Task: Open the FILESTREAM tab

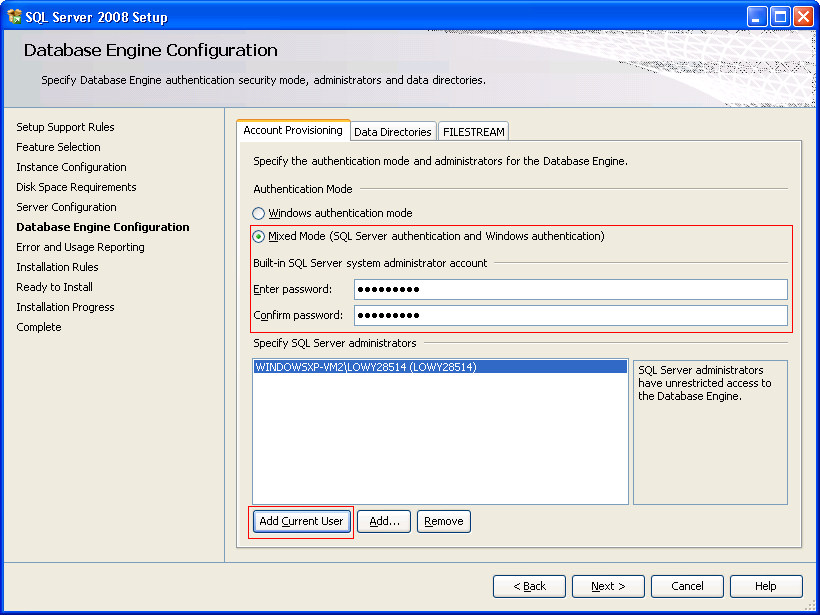Action: pos(473,132)
